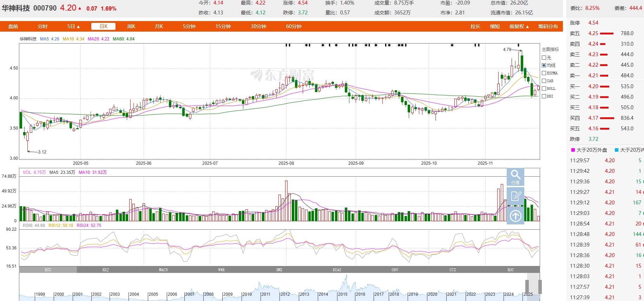
Task: Switch to the 30分钟 chart tab
Action: click(x=258, y=26)
